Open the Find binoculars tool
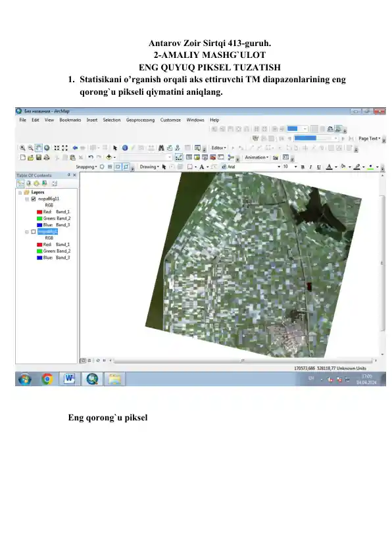392x554 pixels. click(161, 148)
